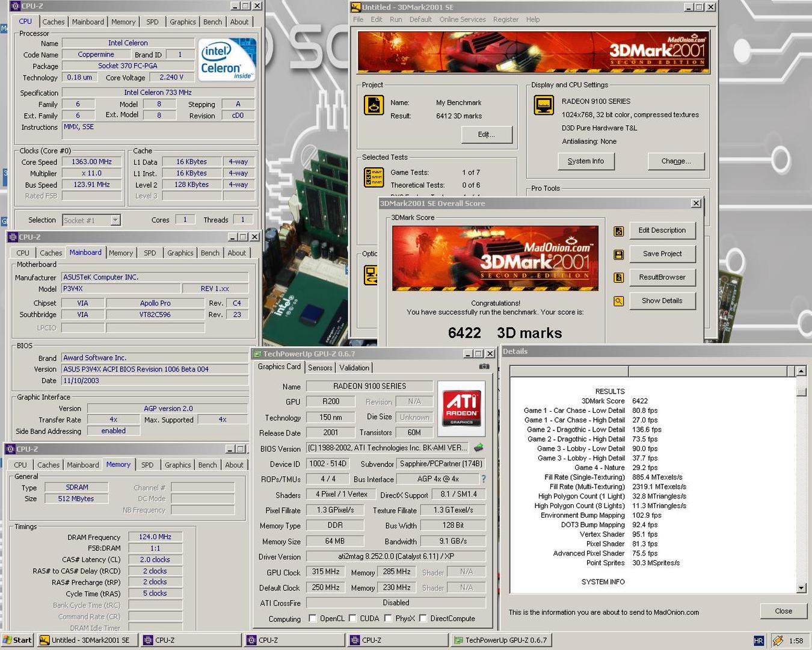Click the Save Project button
812x650 pixels.
click(662, 254)
